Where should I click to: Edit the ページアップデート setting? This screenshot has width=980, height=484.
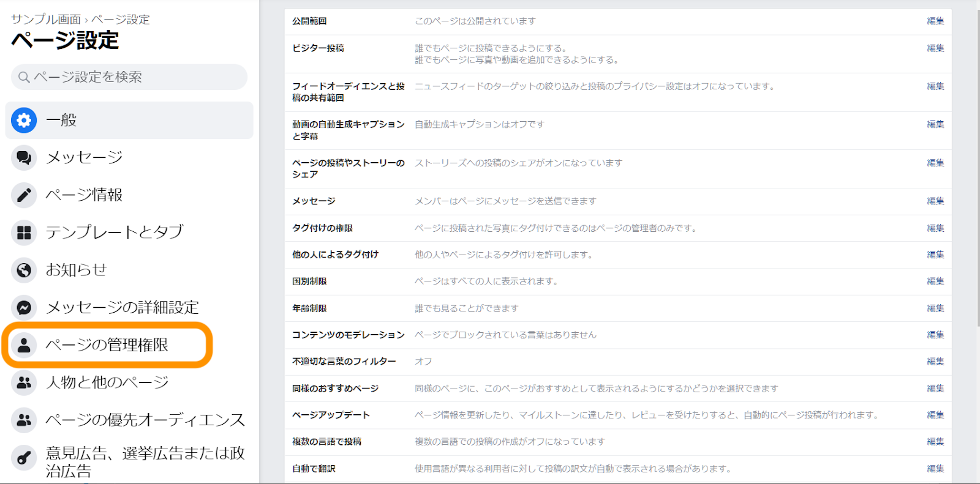[935, 415]
